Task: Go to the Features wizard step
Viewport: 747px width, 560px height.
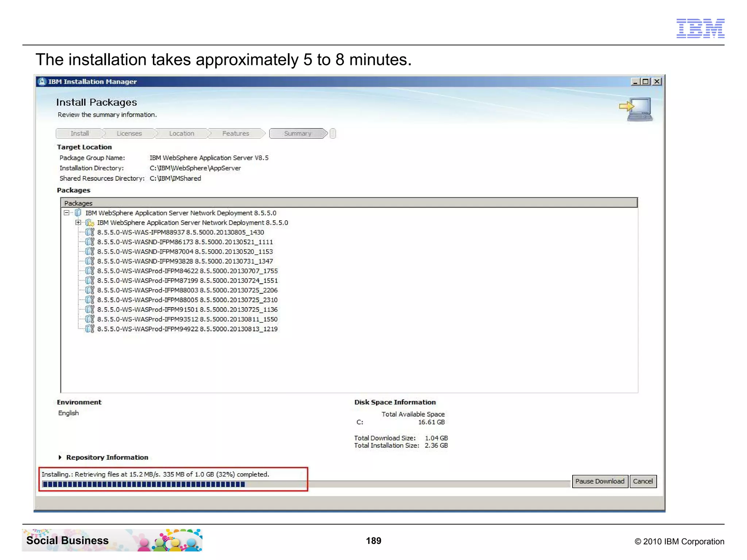Action: (x=236, y=133)
